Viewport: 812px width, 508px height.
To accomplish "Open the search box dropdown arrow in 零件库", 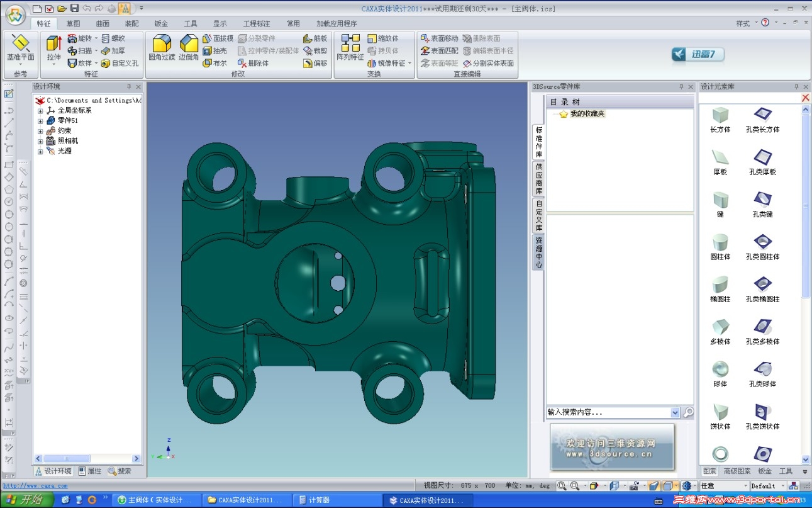I will 676,412.
